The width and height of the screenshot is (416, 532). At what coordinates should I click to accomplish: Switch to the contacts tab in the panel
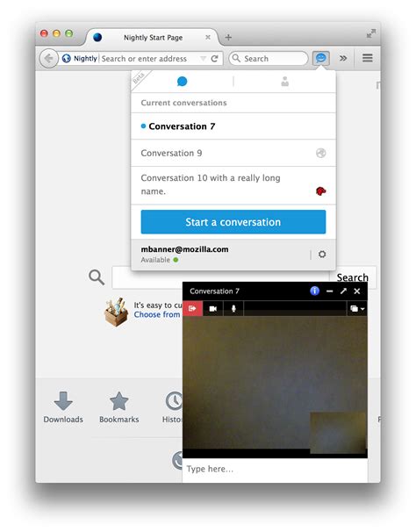coord(284,82)
